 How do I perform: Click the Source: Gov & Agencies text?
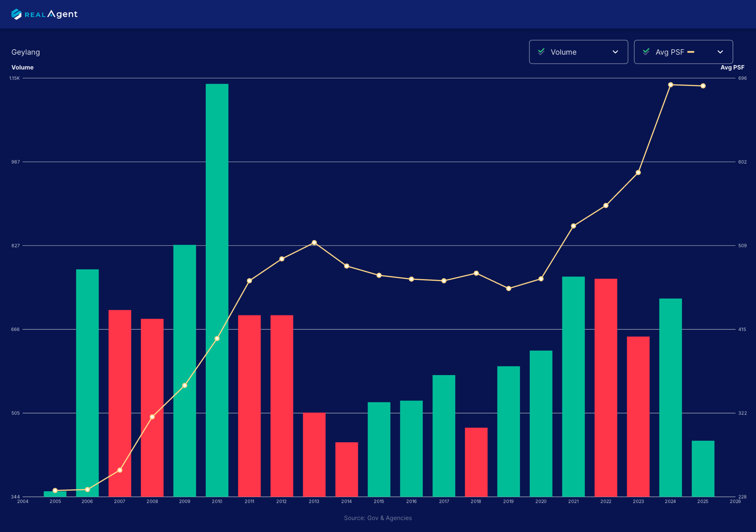click(378, 518)
